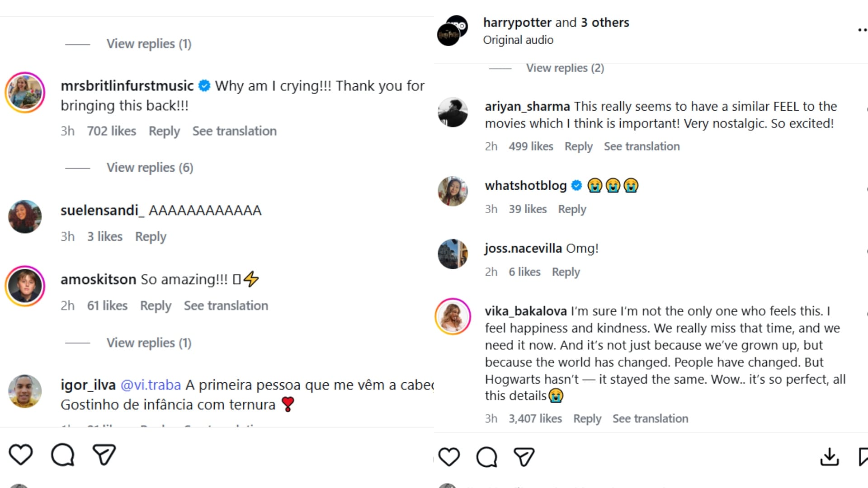This screenshot has width=868, height=488.
Task: Tap the heart icon in right panel
Action: (x=449, y=457)
